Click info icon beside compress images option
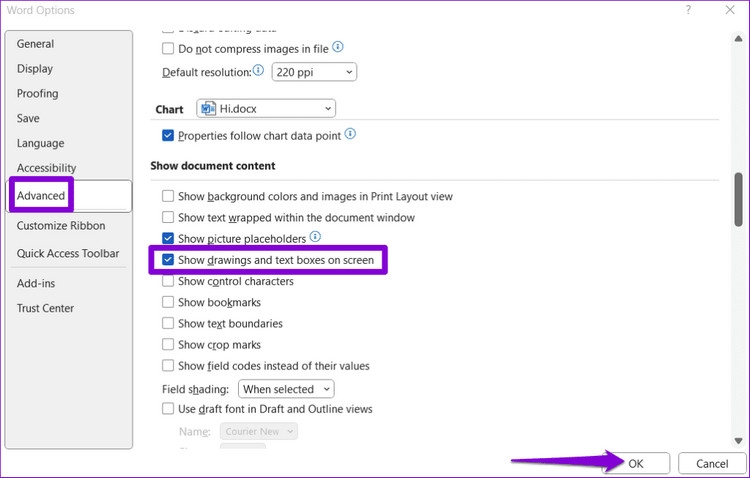Image resolution: width=750 pixels, height=478 pixels. click(338, 47)
